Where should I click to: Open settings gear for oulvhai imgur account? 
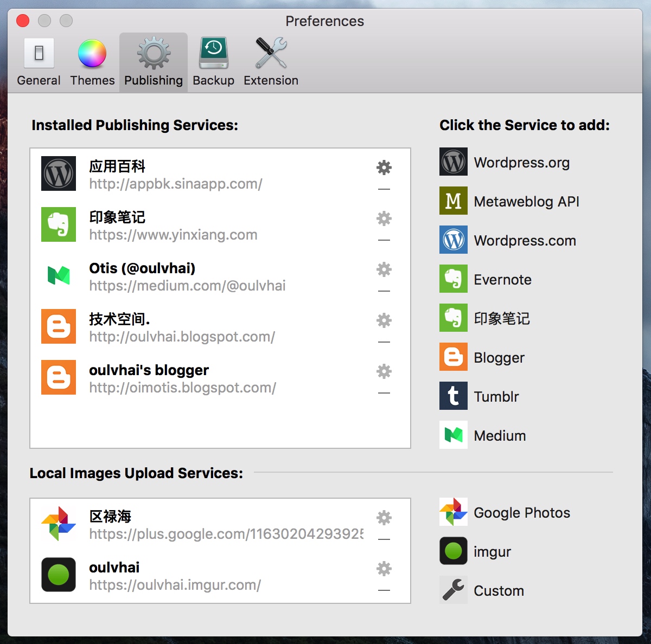(x=384, y=569)
